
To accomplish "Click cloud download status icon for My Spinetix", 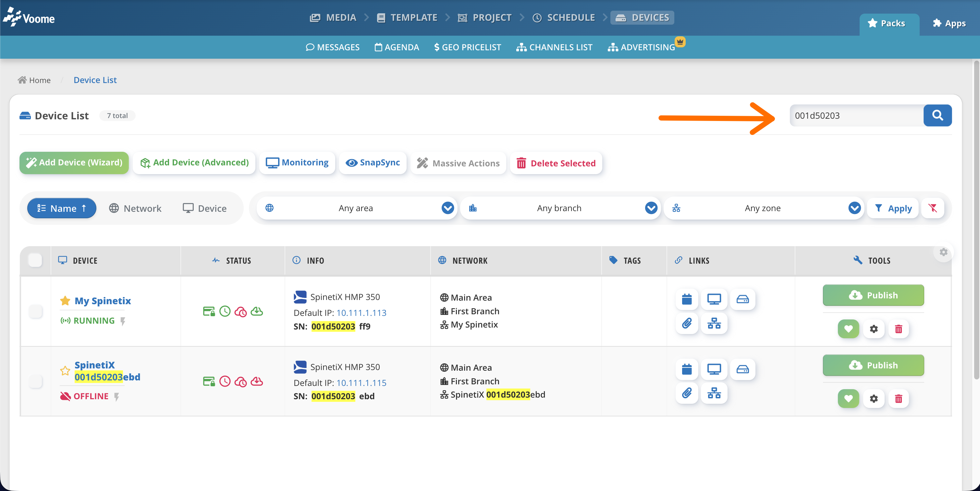I will [x=257, y=311].
